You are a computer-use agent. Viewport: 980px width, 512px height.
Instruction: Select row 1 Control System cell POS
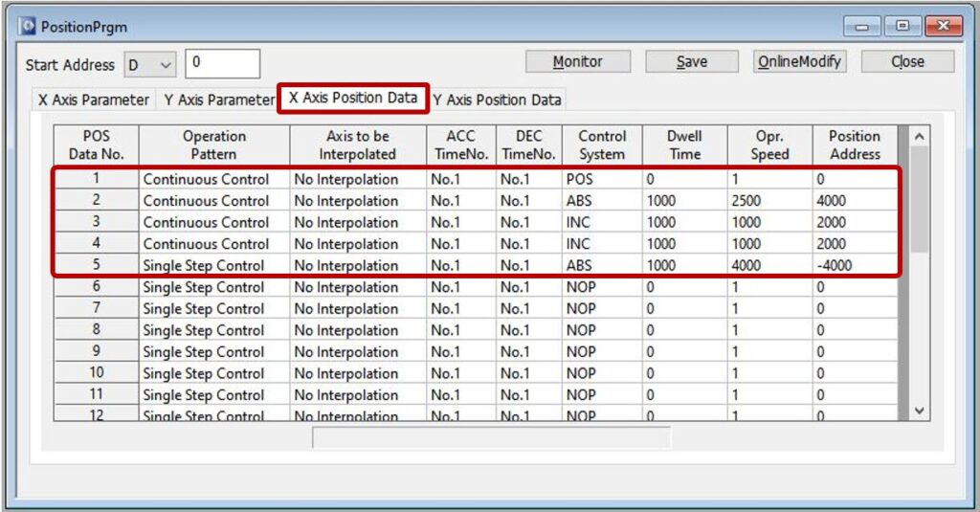pyautogui.click(x=601, y=179)
